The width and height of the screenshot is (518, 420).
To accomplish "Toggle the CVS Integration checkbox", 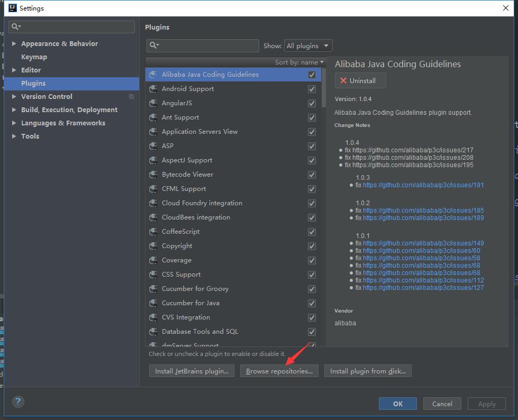I will [x=312, y=317].
